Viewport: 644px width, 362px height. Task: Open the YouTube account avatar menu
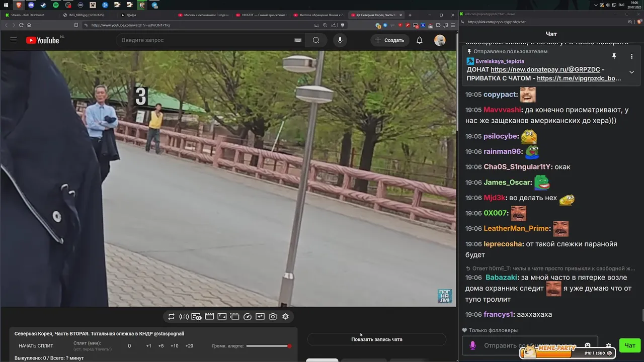click(440, 40)
